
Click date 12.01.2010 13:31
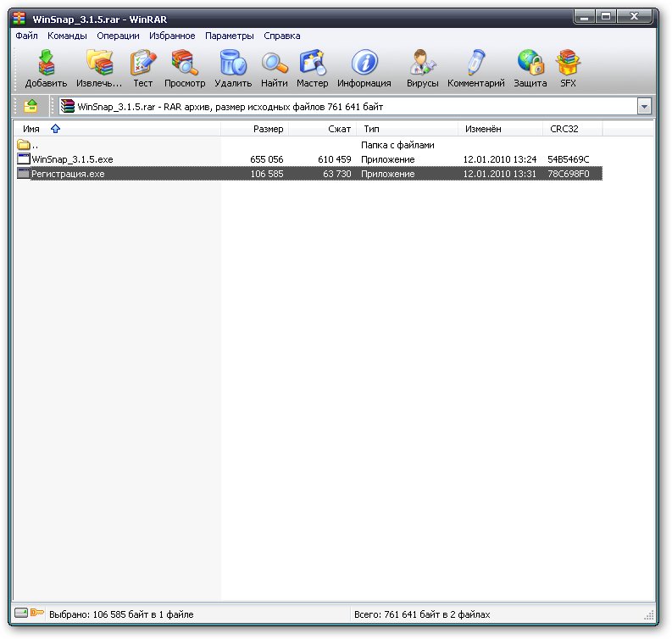[500, 174]
